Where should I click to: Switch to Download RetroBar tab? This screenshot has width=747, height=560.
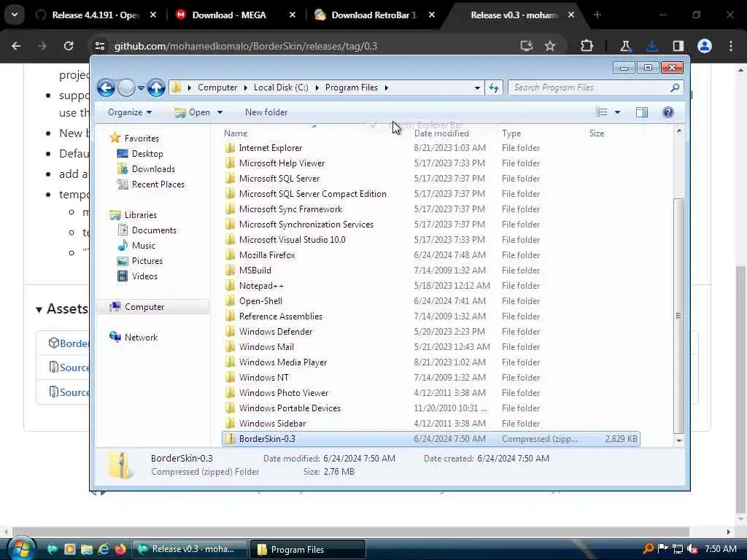pyautogui.click(x=374, y=15)
